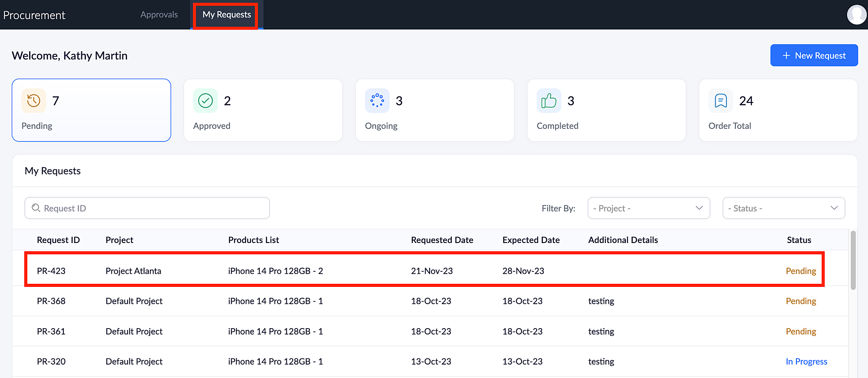The height and width of the screenshot is (378, 868).
Task: Click the Procurement app title
Action: [34, 15]
